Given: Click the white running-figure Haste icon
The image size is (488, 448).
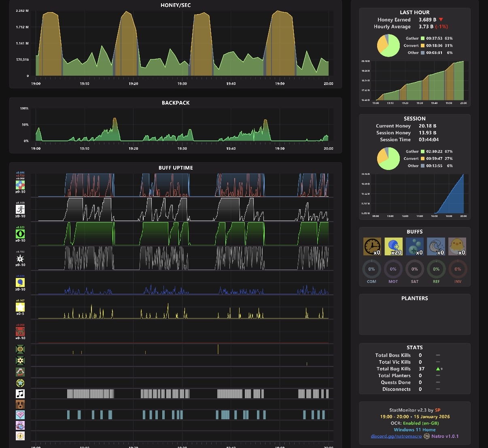Looking at the screenshot, I should tap(20, 209).
